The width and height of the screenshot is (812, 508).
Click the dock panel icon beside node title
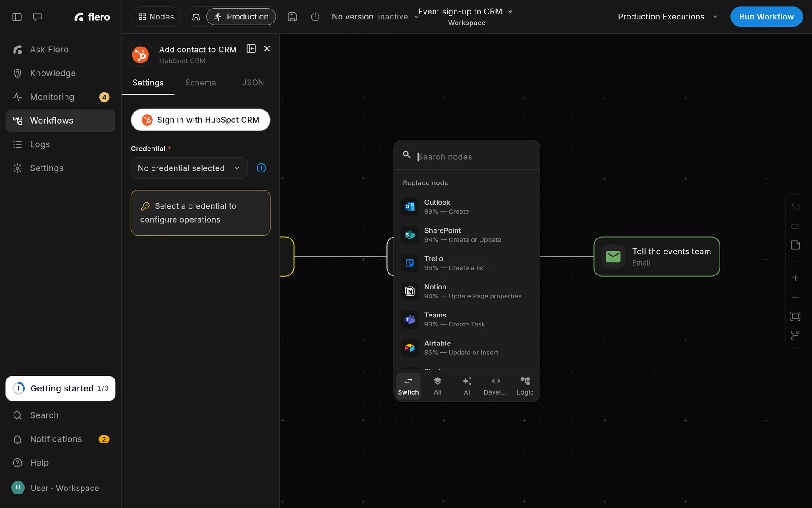coord(251,49)
